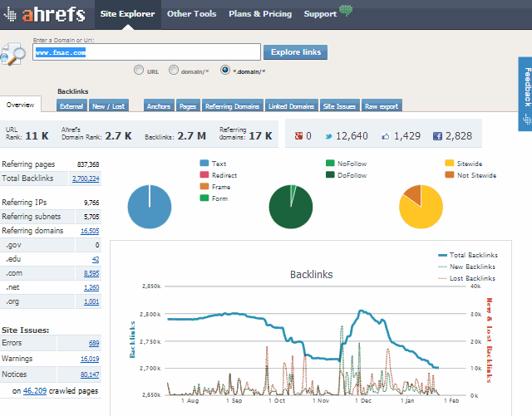
Task: Switch to the Overview tab
Action: [x=20, y=105]
